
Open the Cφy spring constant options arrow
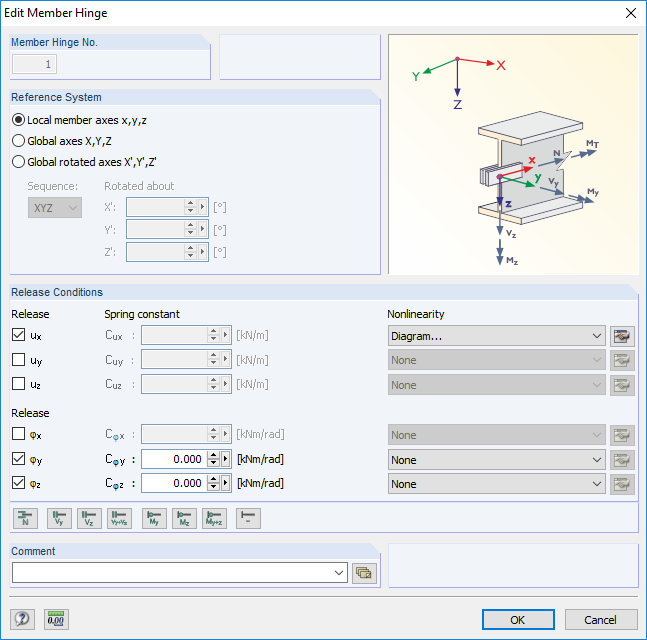[226, 459]
